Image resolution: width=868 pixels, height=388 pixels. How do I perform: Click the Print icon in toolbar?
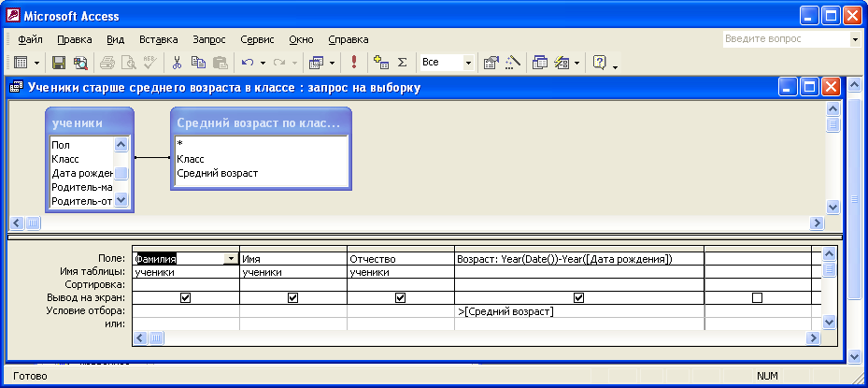coord(107,63)
